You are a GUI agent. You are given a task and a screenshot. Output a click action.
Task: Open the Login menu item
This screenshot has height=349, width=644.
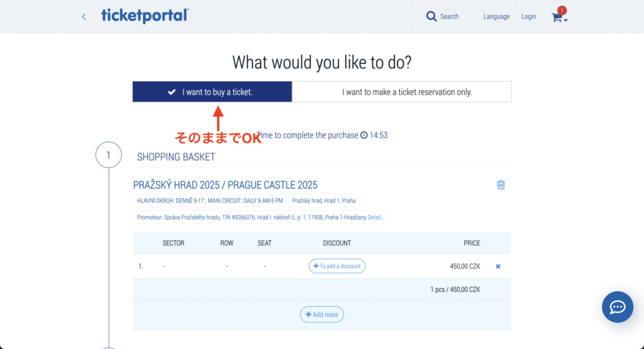(528, 16)
